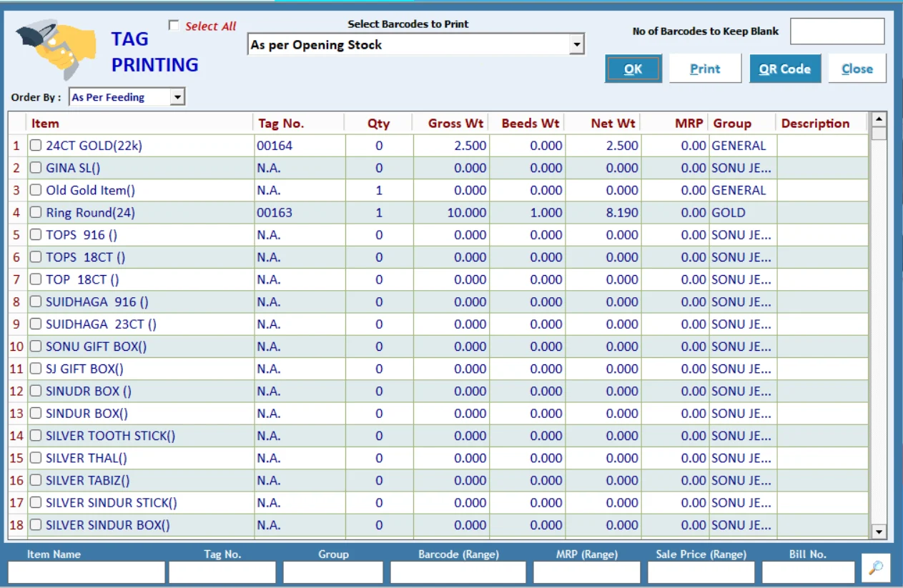Click the vertical scrollbar thumb
The width and height of the screenshot is (903, 588).
[x=879, y=133]
